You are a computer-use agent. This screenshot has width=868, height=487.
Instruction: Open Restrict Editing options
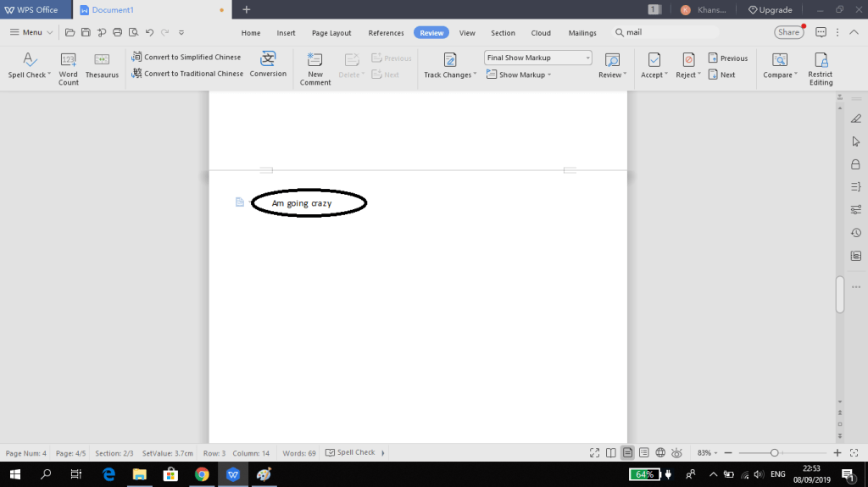tap(821, 66)
